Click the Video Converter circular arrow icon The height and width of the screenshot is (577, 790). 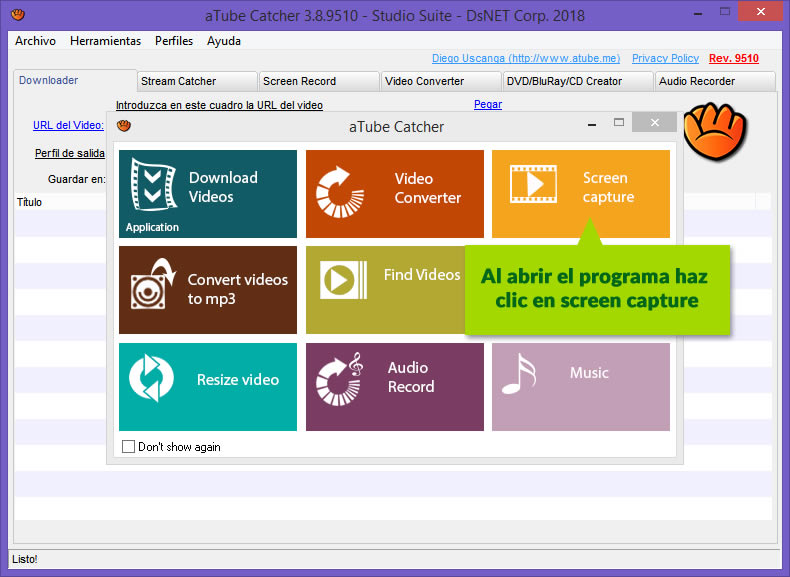[340, 192]
